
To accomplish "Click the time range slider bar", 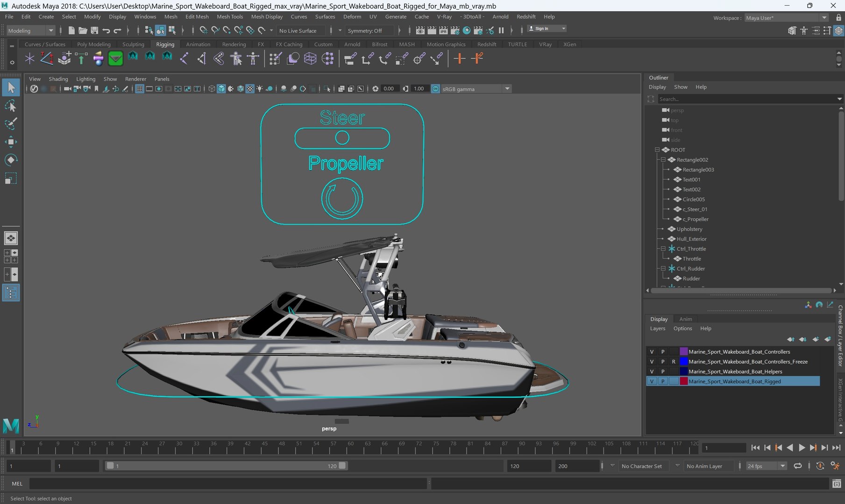I will tap(226, 466).
